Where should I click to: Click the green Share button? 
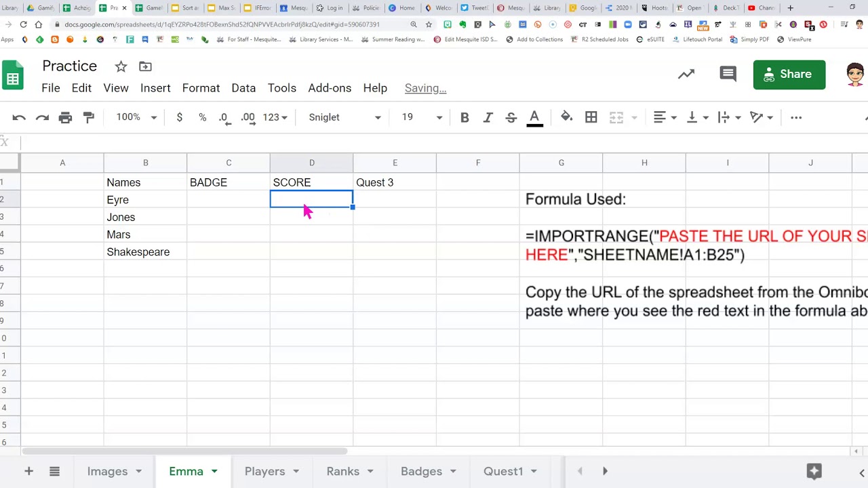point(789,75)
